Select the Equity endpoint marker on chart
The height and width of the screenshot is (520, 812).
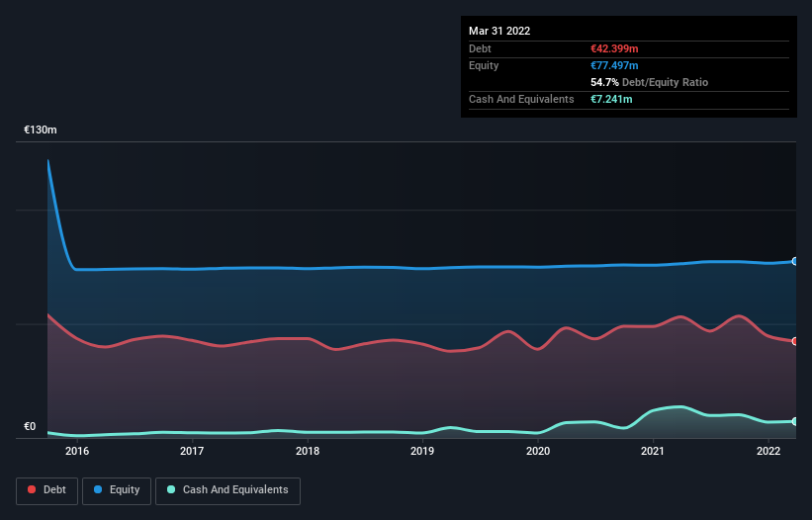795,261
